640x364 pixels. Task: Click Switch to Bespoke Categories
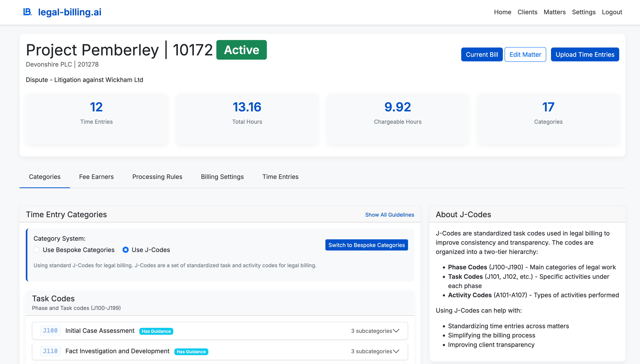click(x=366, y=245)
